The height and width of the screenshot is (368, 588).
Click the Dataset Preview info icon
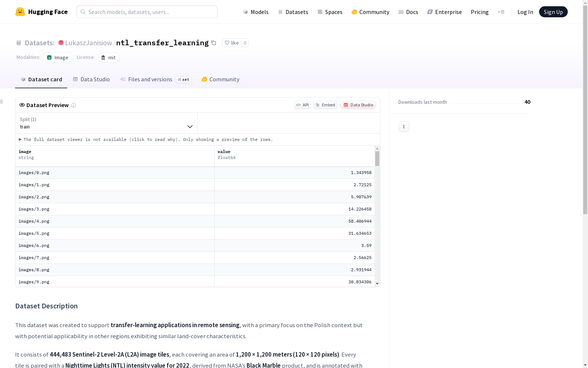pyautogui.click(x=73, y=105)
